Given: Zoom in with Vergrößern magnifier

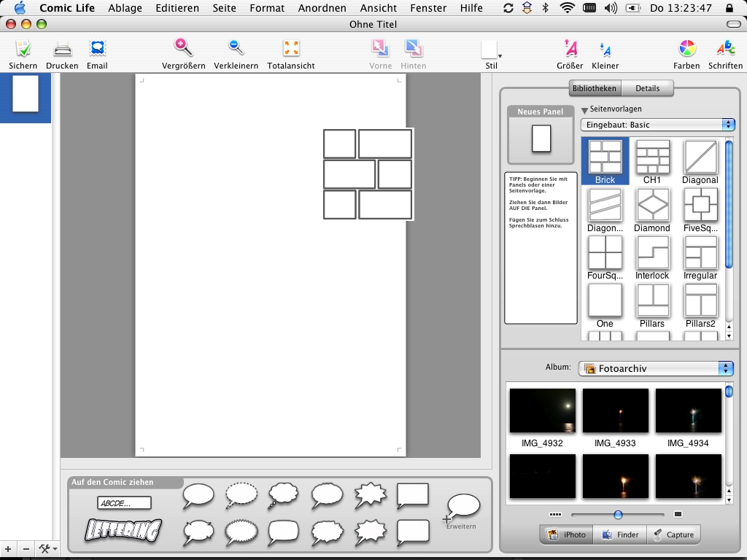Looking at the screenshot, I should pos(183,47).
